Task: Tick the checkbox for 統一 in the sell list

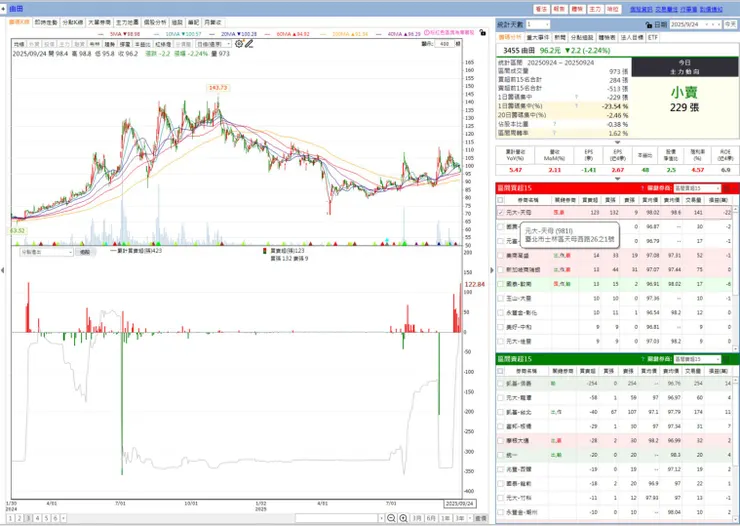Action: click(501, 455)
